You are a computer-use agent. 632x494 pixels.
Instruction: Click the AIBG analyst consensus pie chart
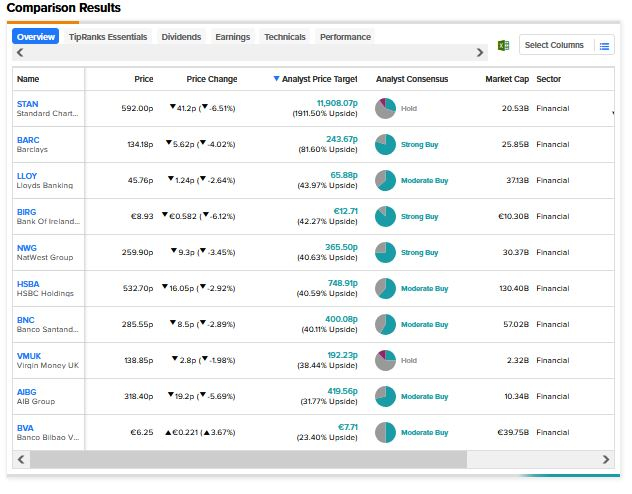coord(385,396)
